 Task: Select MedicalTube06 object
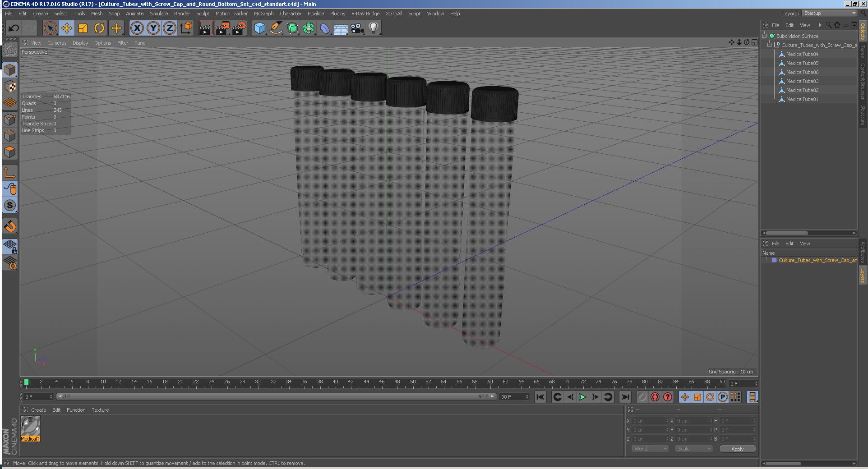802,72
